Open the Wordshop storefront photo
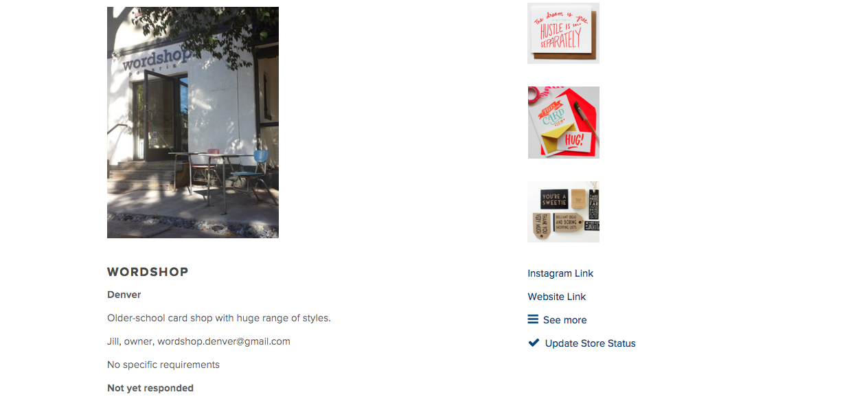 [x=193, y=122]
